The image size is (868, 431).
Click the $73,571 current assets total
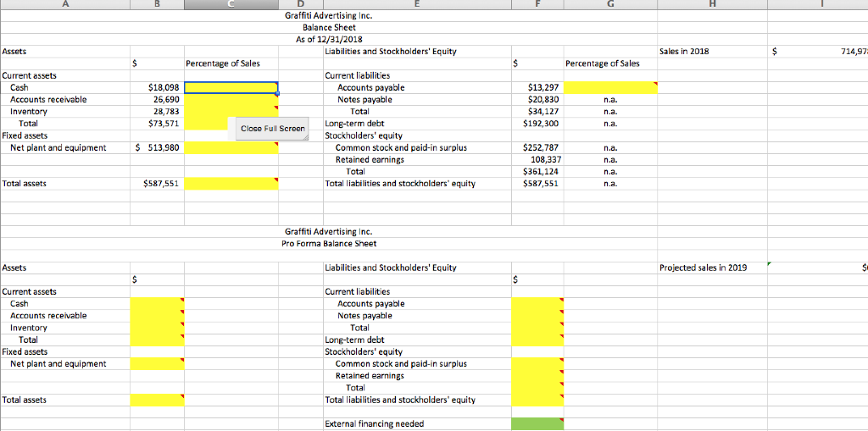(157, 124)
